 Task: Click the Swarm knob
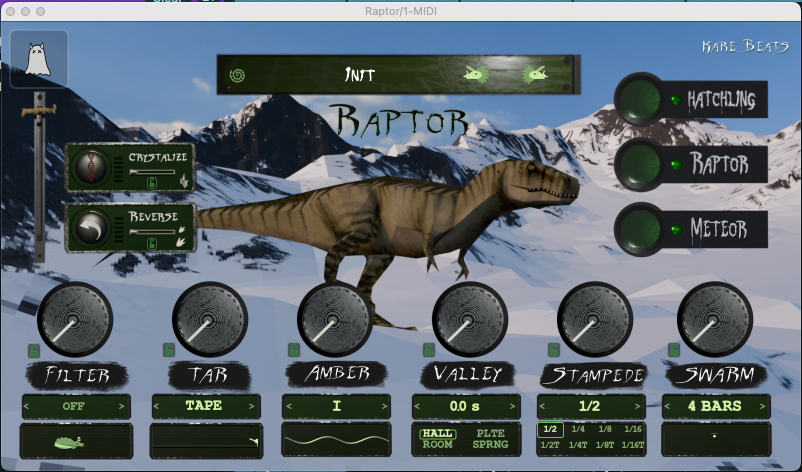point(715,320)
